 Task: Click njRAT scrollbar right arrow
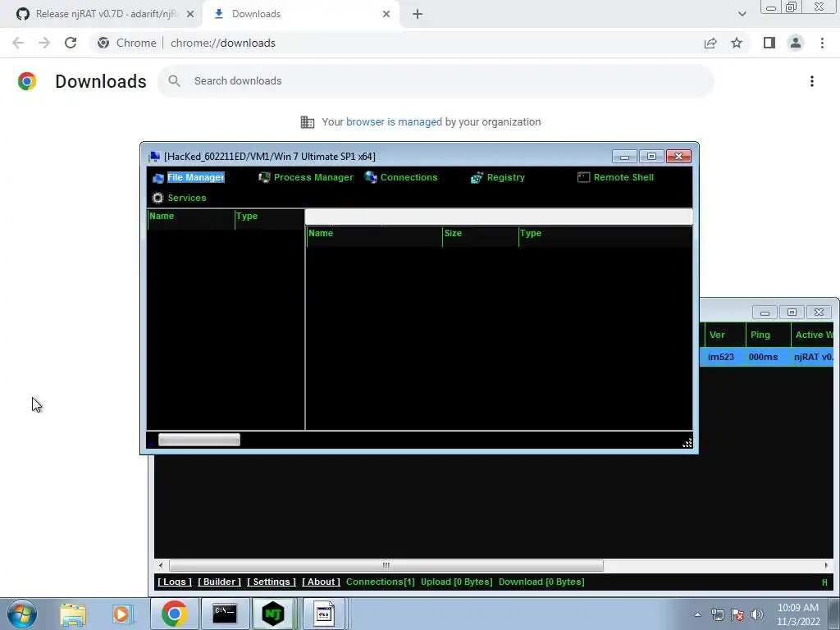click(826, 566)
